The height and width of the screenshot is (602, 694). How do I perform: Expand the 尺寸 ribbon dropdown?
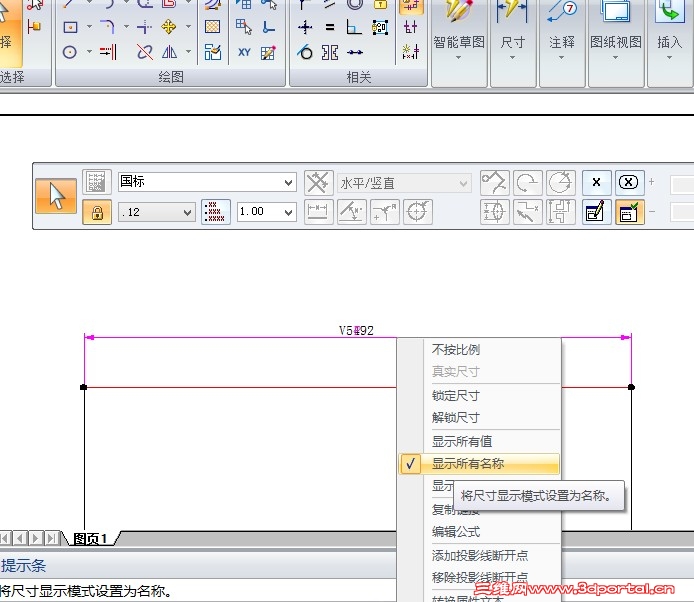pos(513,58)
